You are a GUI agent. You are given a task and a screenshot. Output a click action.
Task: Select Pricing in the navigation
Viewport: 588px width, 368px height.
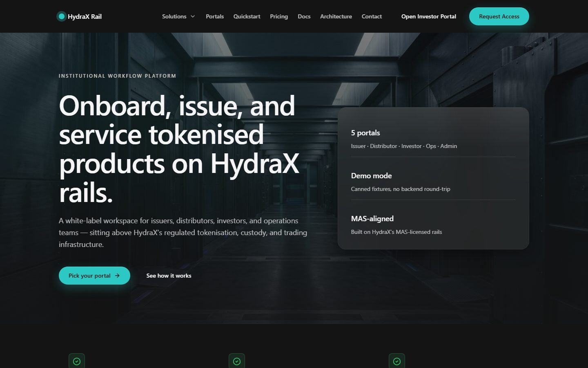[x=279, y=16]
